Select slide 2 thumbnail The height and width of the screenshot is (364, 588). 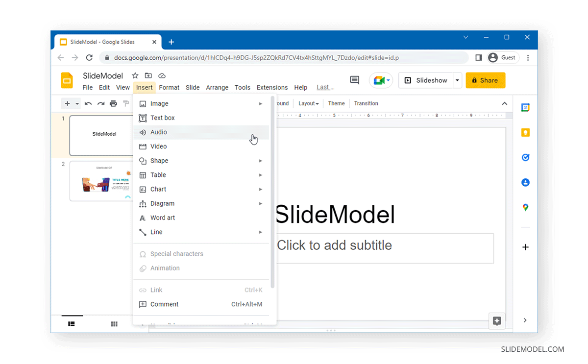click(x=101, y=181)
